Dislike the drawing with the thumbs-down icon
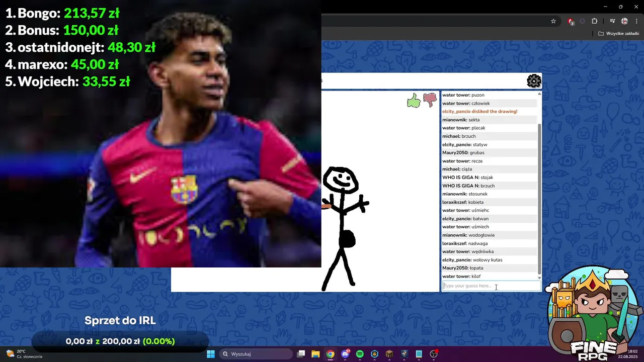644x362 pixels. [430, 100]
